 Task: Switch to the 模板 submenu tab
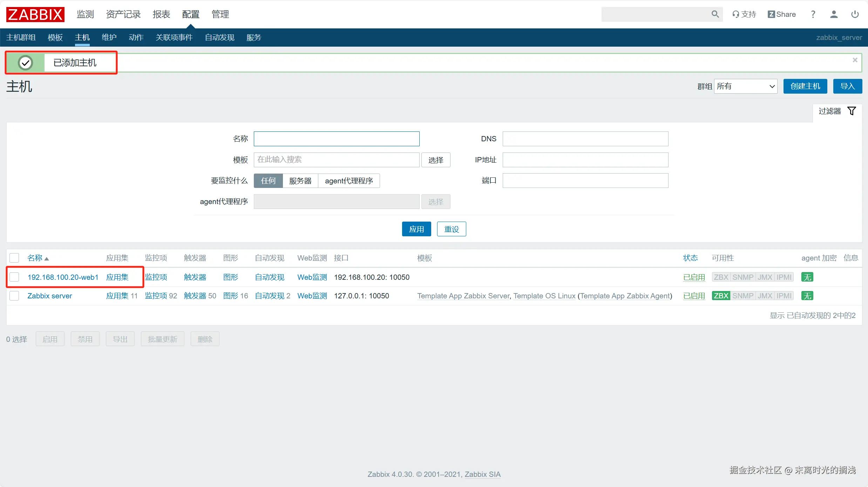click(55, 38)
